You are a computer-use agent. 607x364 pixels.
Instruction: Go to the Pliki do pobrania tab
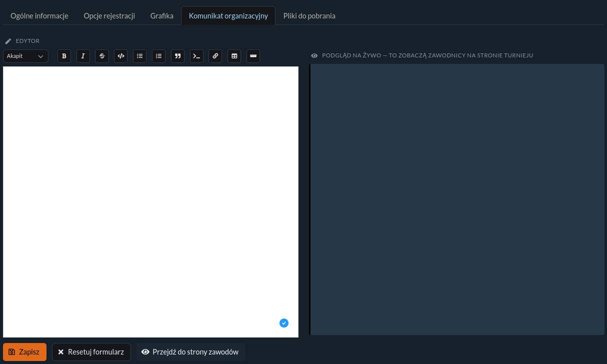coord(309,15)
